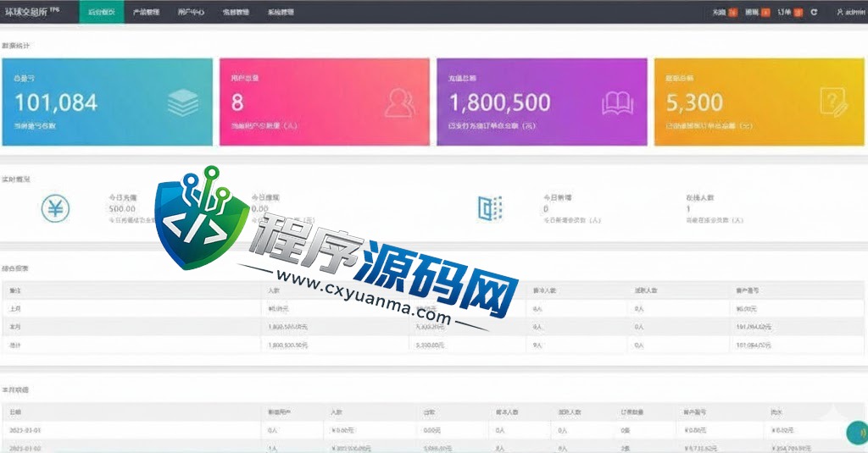Click the door icon beside 今日新增
Image resolution: width=868 pixels, height=453 pixels.
[x=490, y=208]
